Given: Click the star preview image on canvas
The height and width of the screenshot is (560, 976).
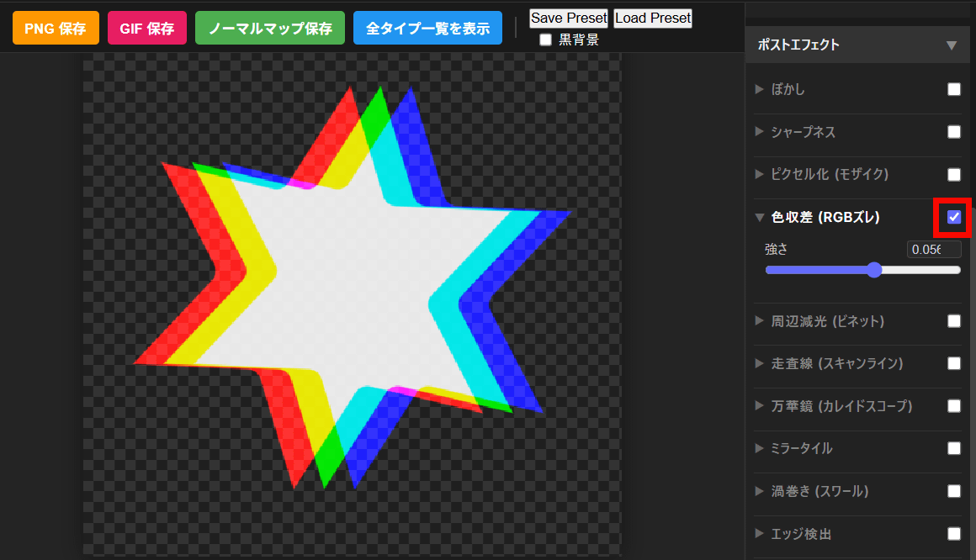Looking at the screenshot, I should tap(352, 286).
